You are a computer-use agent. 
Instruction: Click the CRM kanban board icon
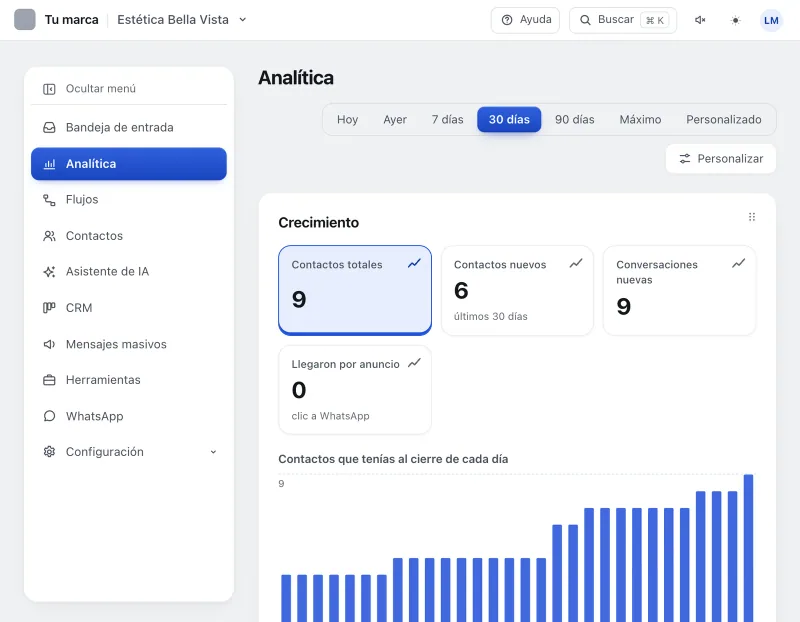(49, 308)
